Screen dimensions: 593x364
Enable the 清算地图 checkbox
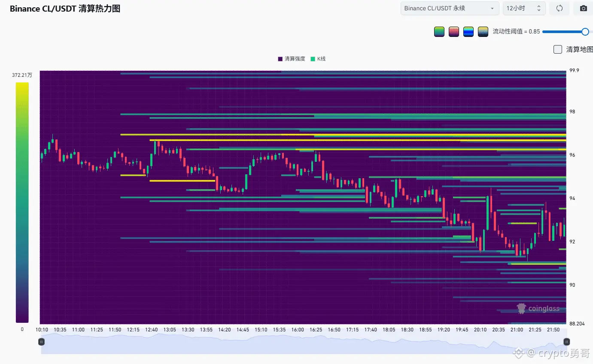(x=558, y=49)
